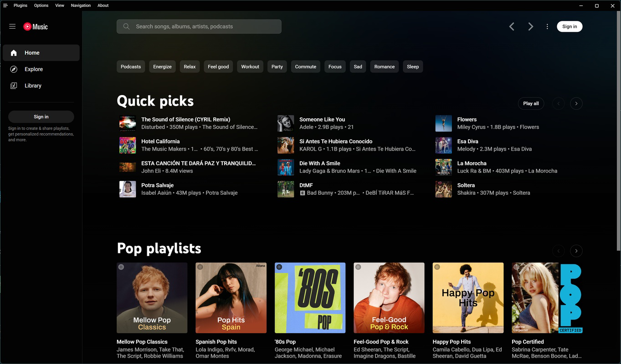621x364 pixels.
Task: Open the Navigation menu
Action: 81,5
